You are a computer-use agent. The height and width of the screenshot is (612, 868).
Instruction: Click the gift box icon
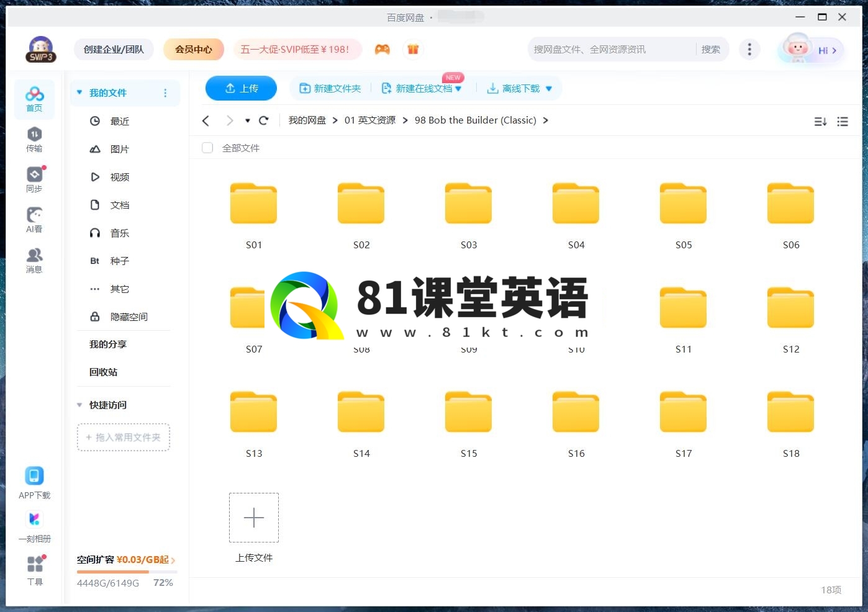click(413, 49)
